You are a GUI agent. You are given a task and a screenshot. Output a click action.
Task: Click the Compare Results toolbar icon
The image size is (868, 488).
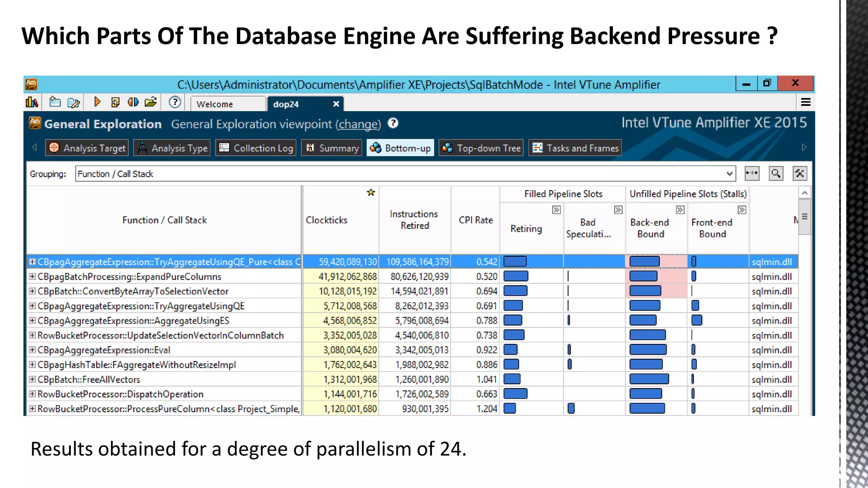click(x=133, y=102)
